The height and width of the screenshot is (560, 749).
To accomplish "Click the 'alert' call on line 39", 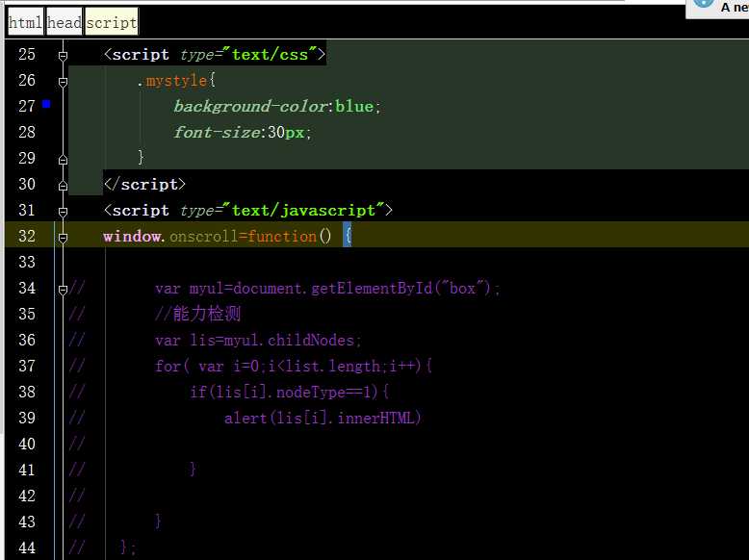I will pyautogui.click(x=245, y=418).
